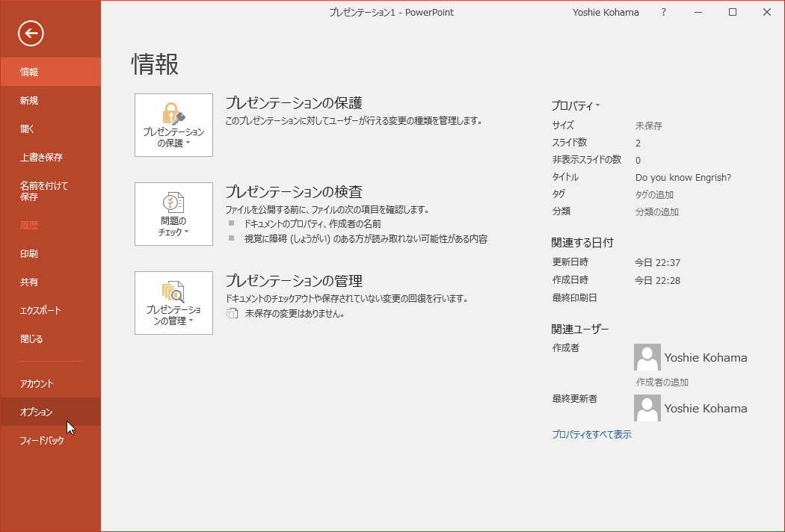Click 閉じる in the sidebar

tap(51, 338)
